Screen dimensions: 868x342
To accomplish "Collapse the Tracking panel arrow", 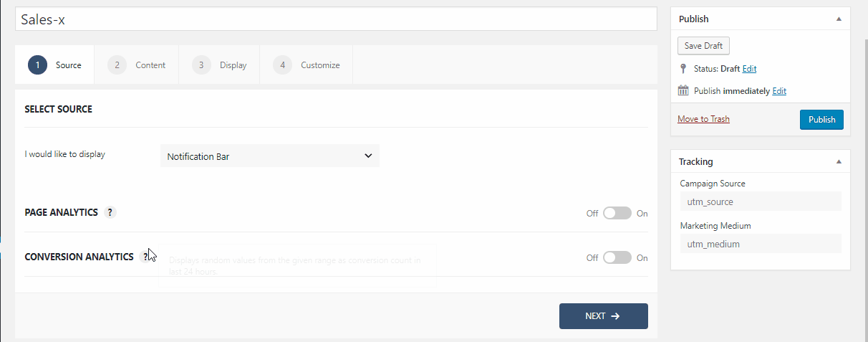I will tap(839, 162).
